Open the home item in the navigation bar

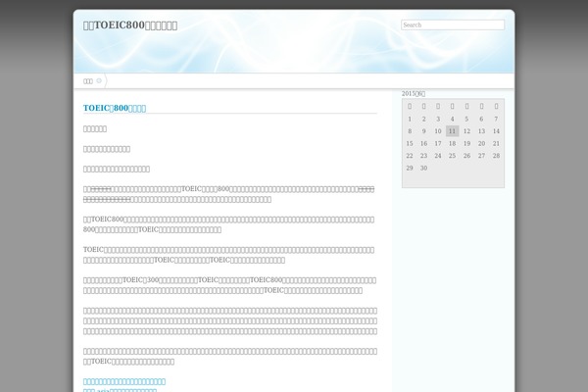click(x=88, y=81)
